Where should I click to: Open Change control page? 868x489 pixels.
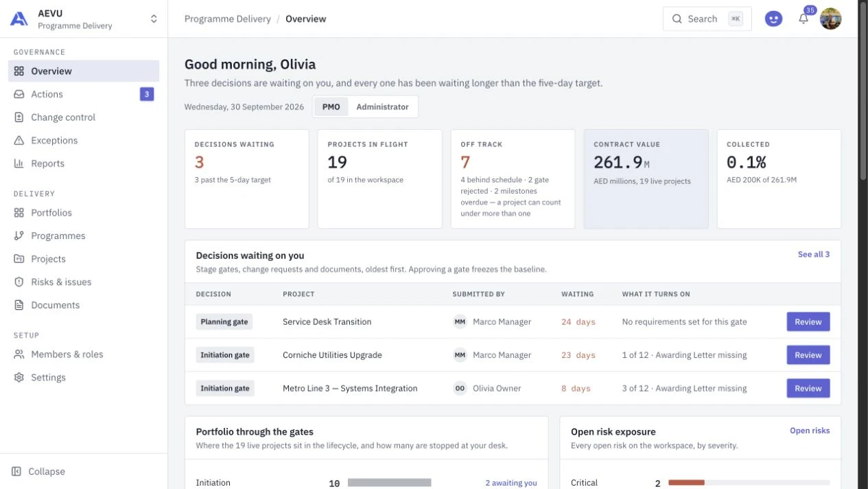click(84, 117)
